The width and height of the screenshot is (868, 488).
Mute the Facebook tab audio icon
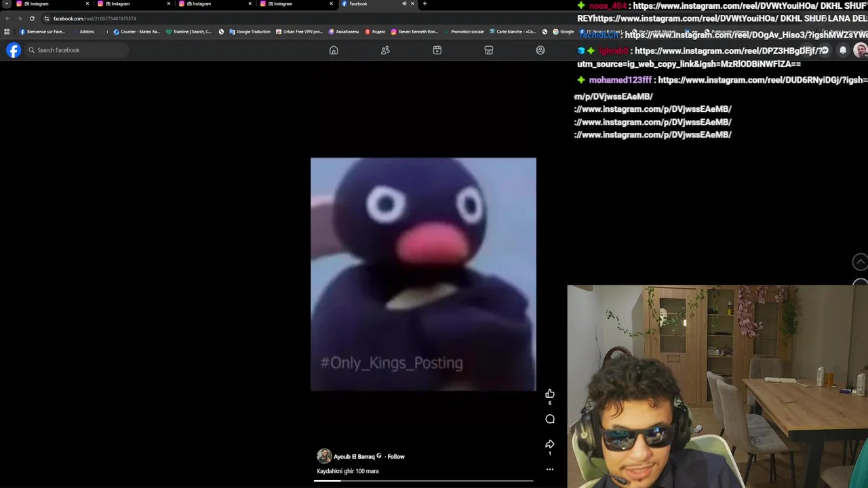(x=404, y=3)
